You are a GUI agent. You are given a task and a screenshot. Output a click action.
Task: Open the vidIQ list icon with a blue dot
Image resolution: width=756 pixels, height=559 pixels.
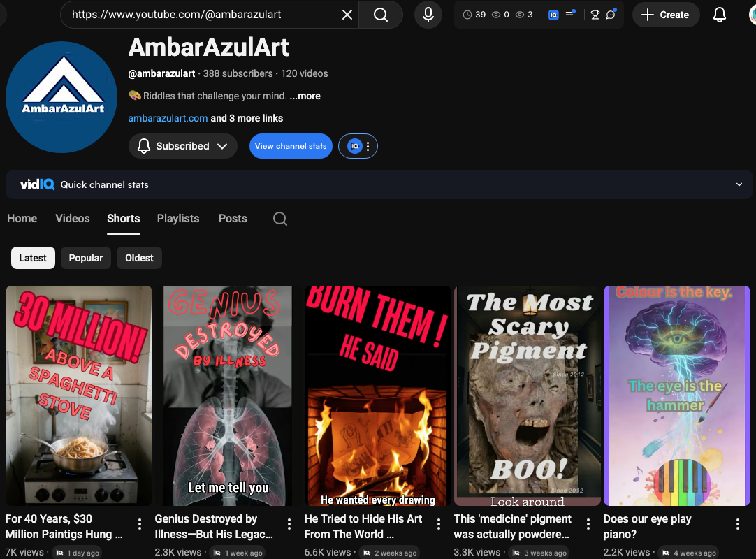click(x=570, y=15)
